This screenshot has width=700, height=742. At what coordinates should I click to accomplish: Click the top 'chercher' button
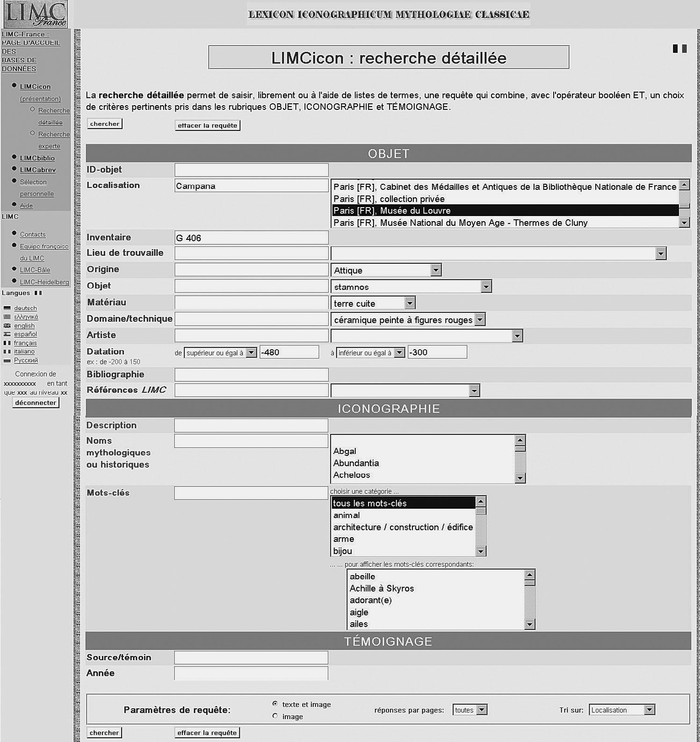tap(105, 123)
